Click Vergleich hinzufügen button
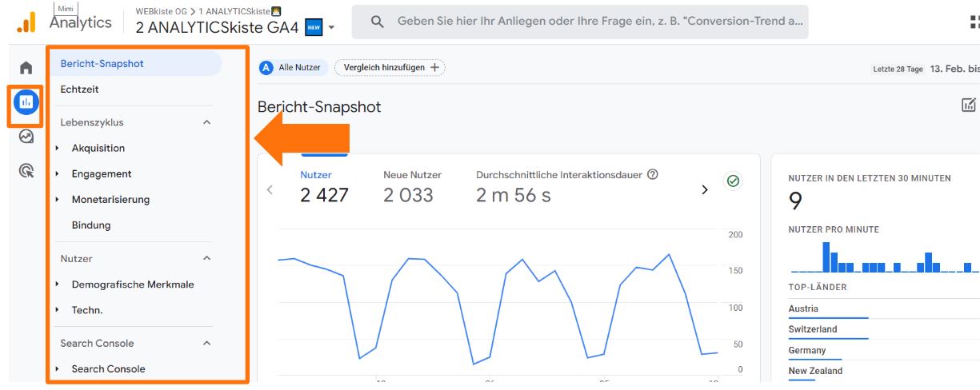The image size is (980, 390). 390,68
